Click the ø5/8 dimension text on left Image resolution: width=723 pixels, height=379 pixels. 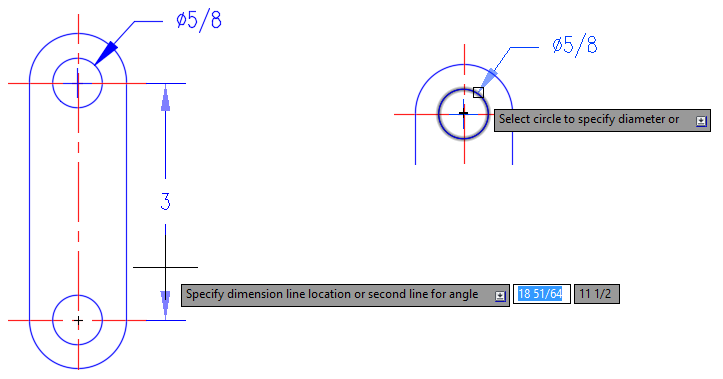click(x=199, y=20)
